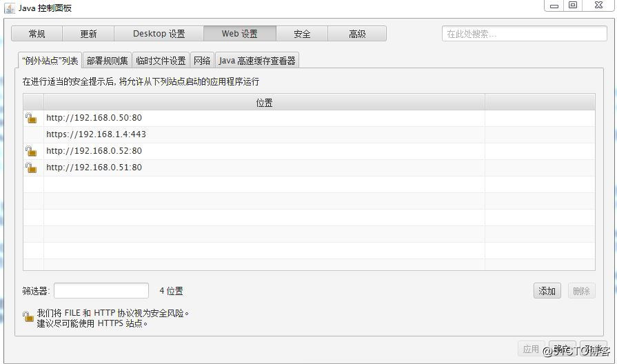Open the 高级 tab
Viewport: 617px width, 364px height.
coord(357,34)
